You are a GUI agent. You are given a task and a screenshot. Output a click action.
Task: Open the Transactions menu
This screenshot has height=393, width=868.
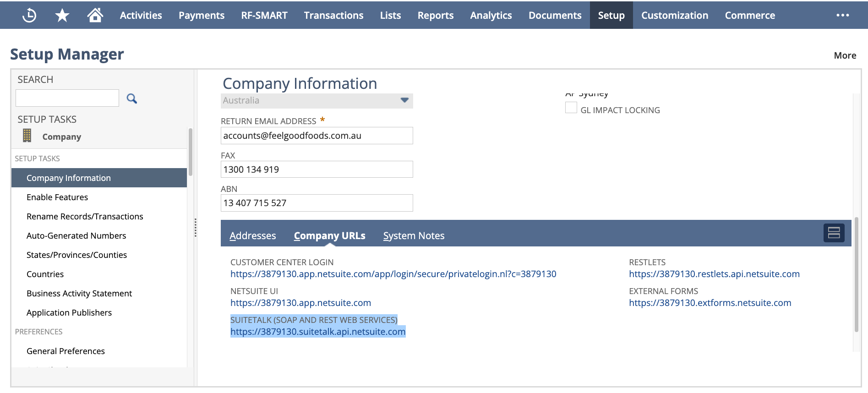(x=333, y=15)
